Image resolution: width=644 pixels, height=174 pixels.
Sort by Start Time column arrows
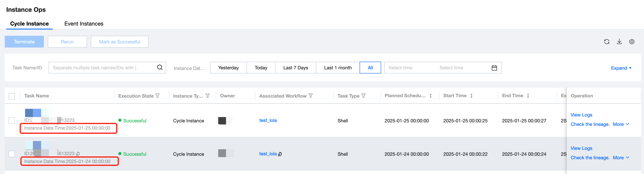coord(471,96)
